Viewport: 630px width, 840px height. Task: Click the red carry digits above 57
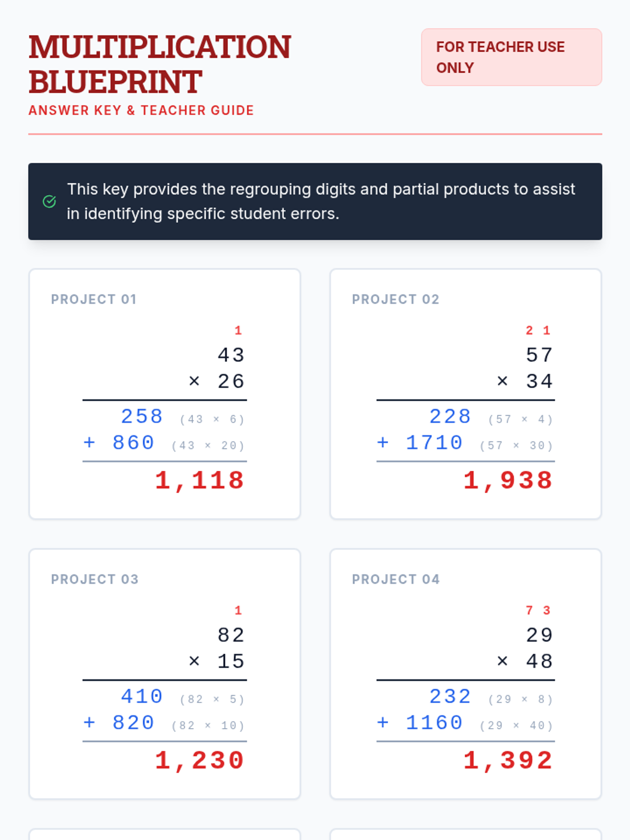coord(538,330)
